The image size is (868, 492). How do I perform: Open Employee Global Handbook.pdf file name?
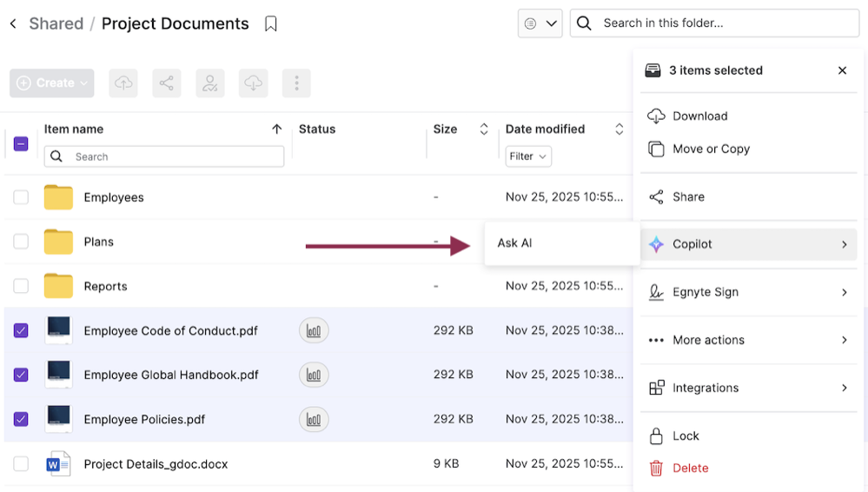171,376
